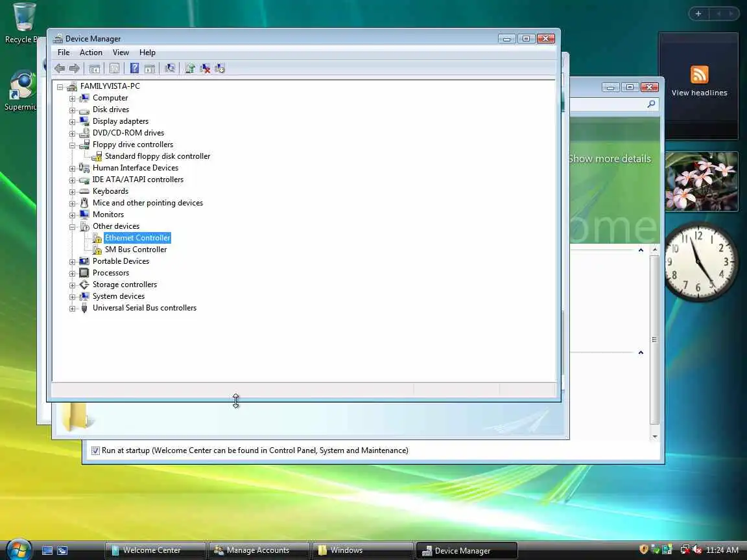Click the FAMILYVISTA-PC computer icon
The width and height of the screenshot is (747, 560).
point(73,86)
